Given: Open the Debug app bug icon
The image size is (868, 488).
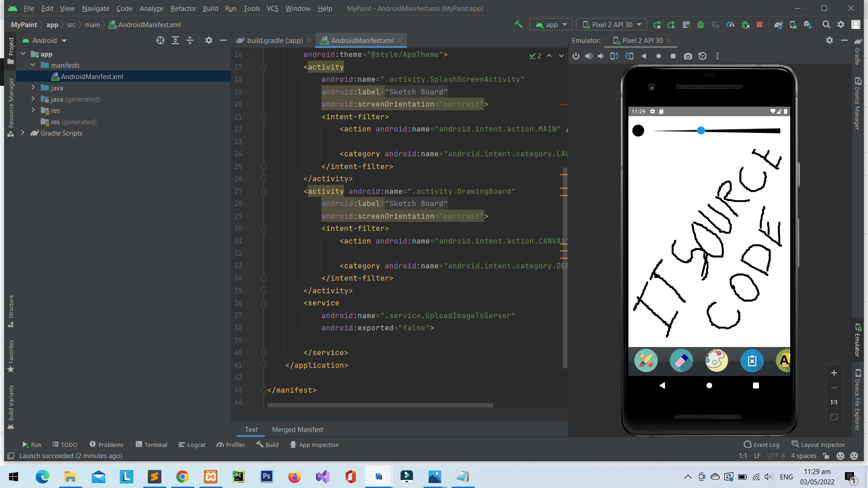Looking at the screenshot, I should [x=701, y=24].
